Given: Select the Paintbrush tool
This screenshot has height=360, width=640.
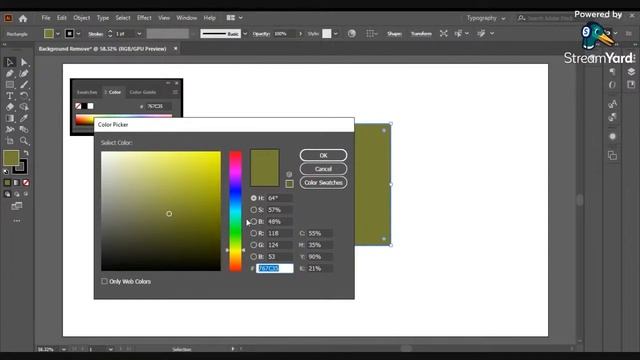Looking at the screenshot, I should pos(24,84).
